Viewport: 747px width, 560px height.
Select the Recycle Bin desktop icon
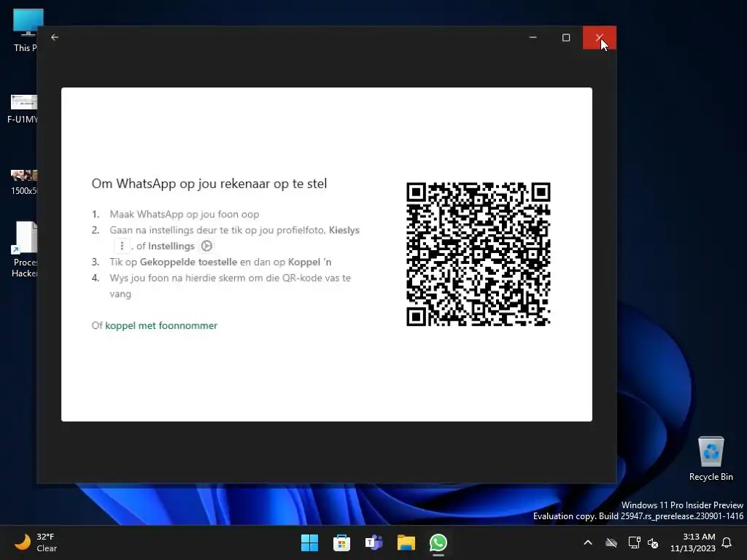coord(711,459)
